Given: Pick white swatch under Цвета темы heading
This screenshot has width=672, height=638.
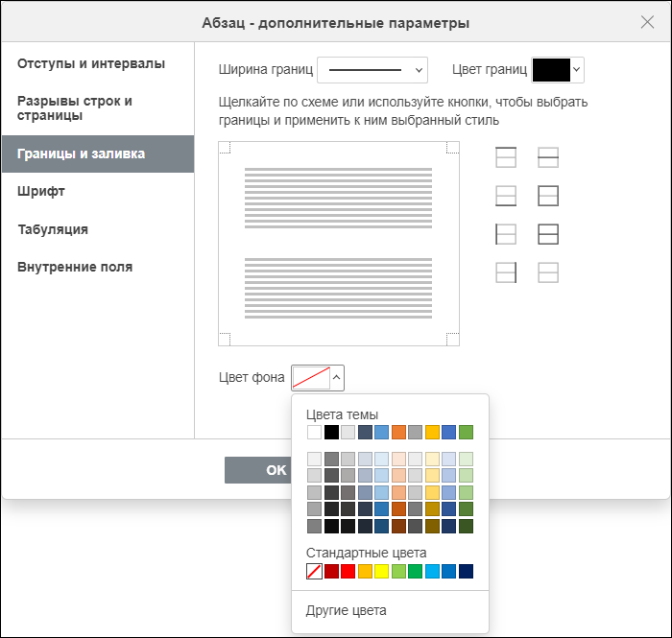Looking at the screenshot, I should pos(314,432).
